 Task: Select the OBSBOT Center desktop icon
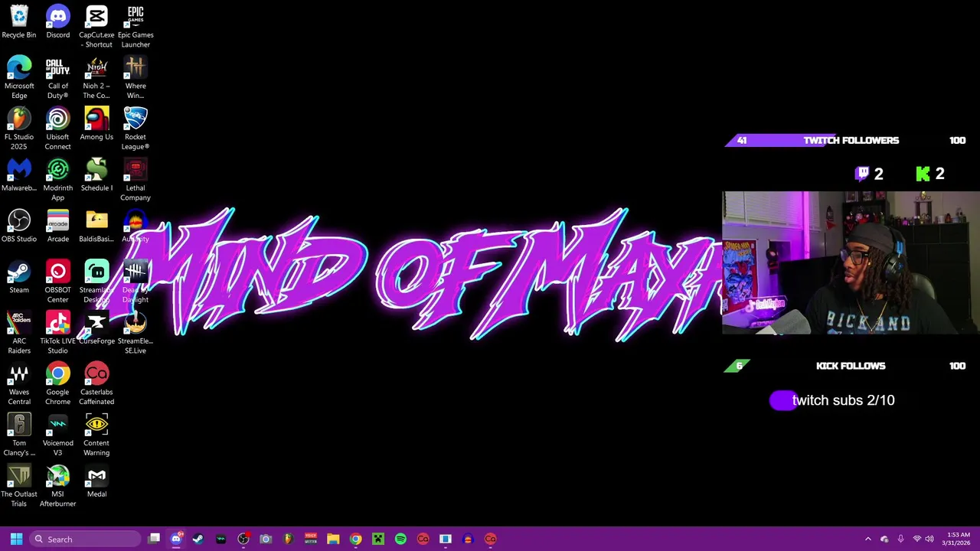(57, 282)
